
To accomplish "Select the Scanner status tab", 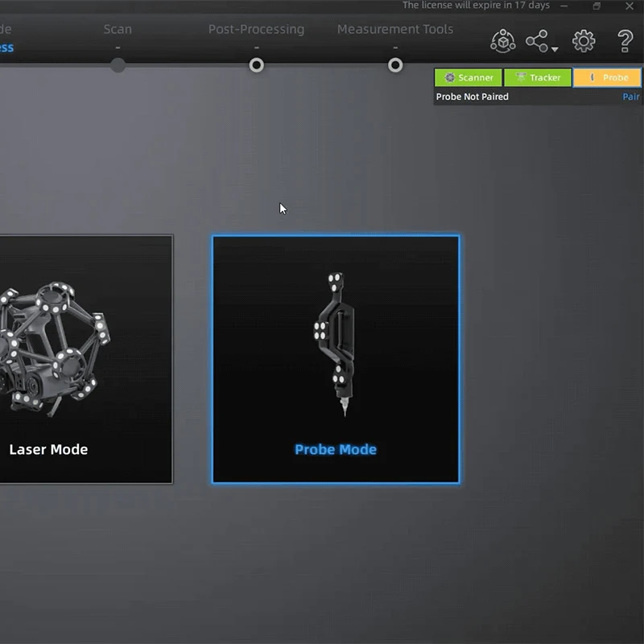I will [469, 77].
